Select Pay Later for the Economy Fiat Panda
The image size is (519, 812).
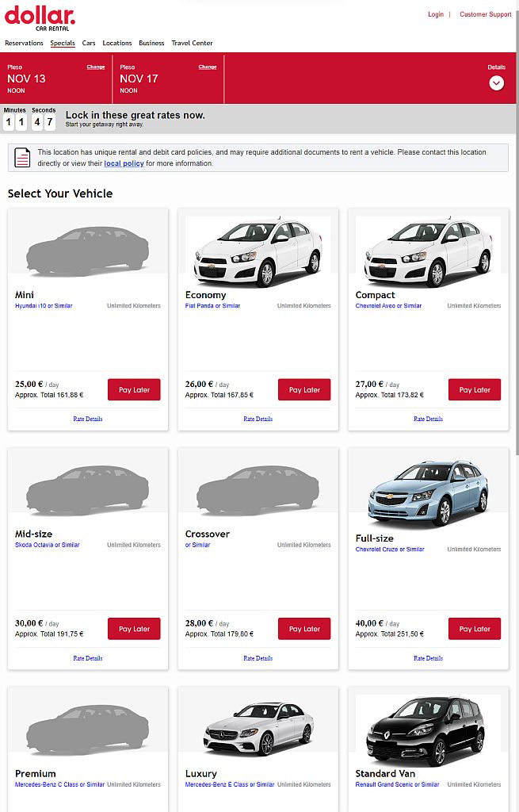[304, 389]
